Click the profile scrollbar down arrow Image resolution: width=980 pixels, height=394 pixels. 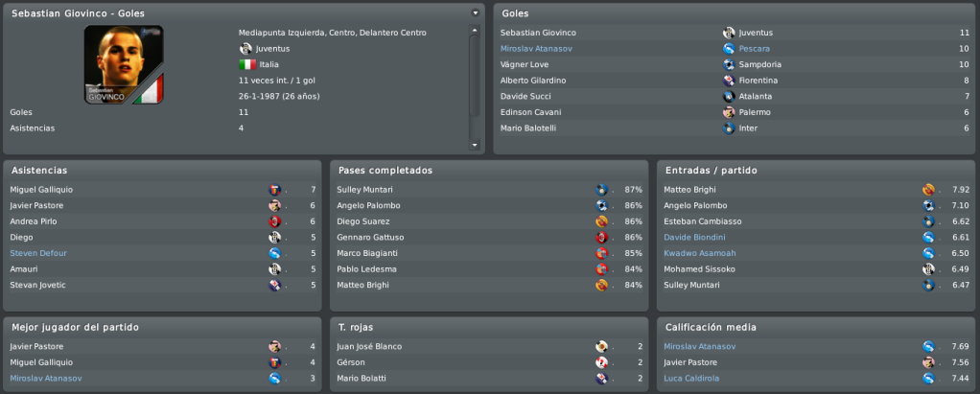point(475,145)
